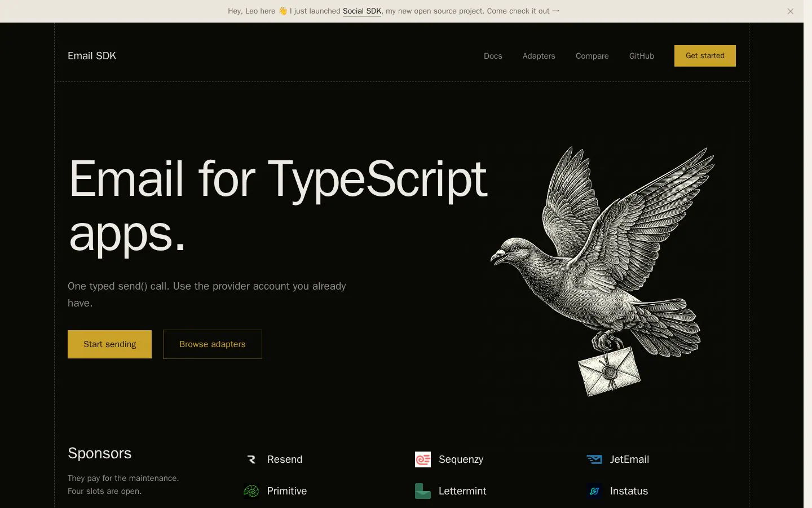The height and width of the screenshot is (508, 812).
Task: Click the waving hand emoji in banner
Action: 283,11
